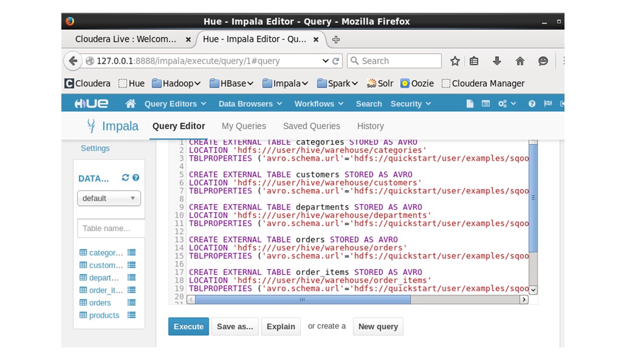This screenshot has width=644, height=362.
Task: Open Hadoop bookmarks folder
Action: point(176,83)
